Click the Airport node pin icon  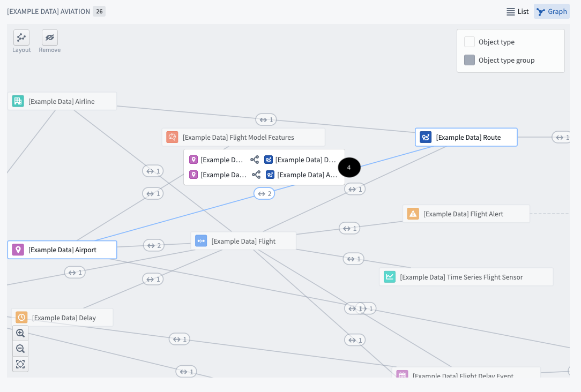click(x=18, y=250)
